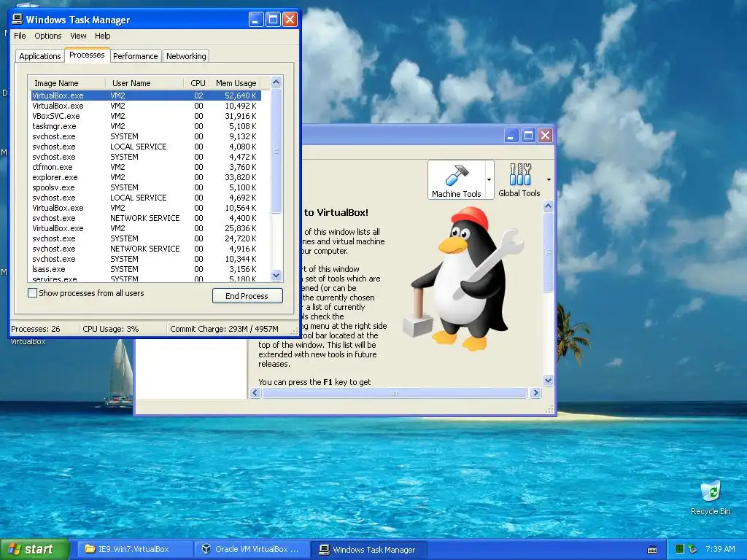Select the taskmgr.exe process row

coord(146,126)
